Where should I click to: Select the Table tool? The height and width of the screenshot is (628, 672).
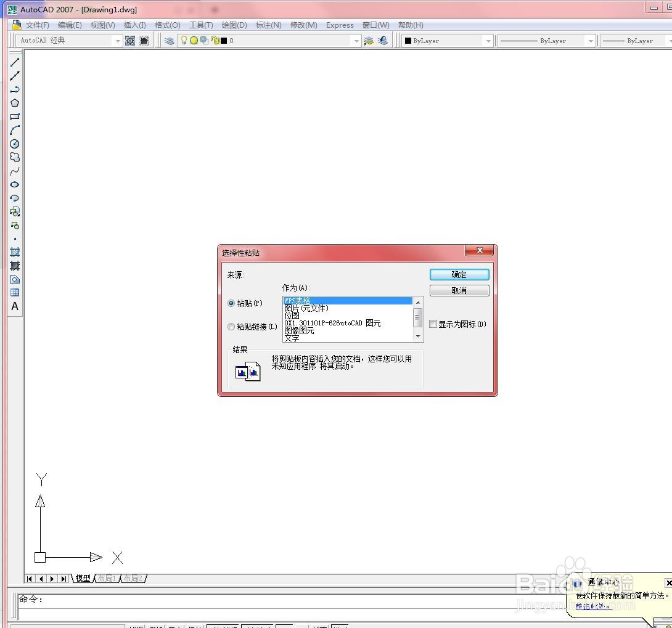click(15, 293)
